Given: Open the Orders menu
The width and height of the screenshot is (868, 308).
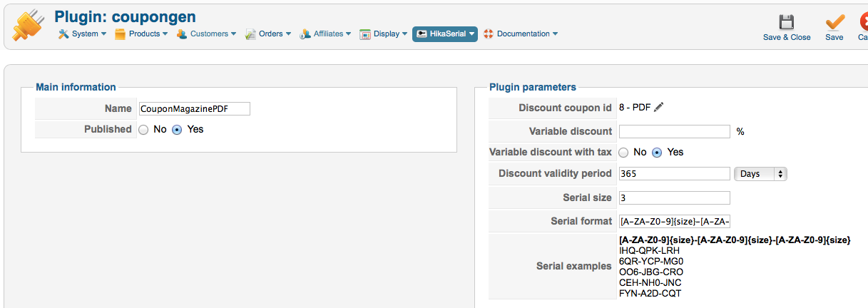Looking at the screenshot, I should click(269, 34).
